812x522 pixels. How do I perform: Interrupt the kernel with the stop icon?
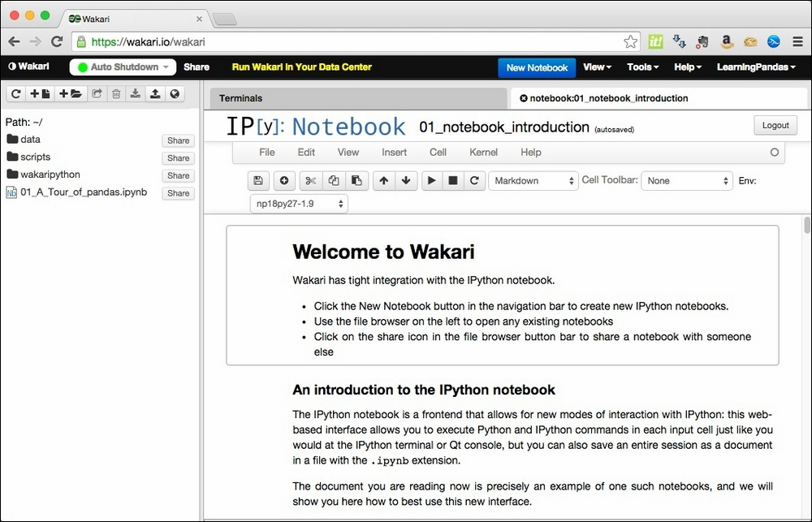[x=453, y=181]
